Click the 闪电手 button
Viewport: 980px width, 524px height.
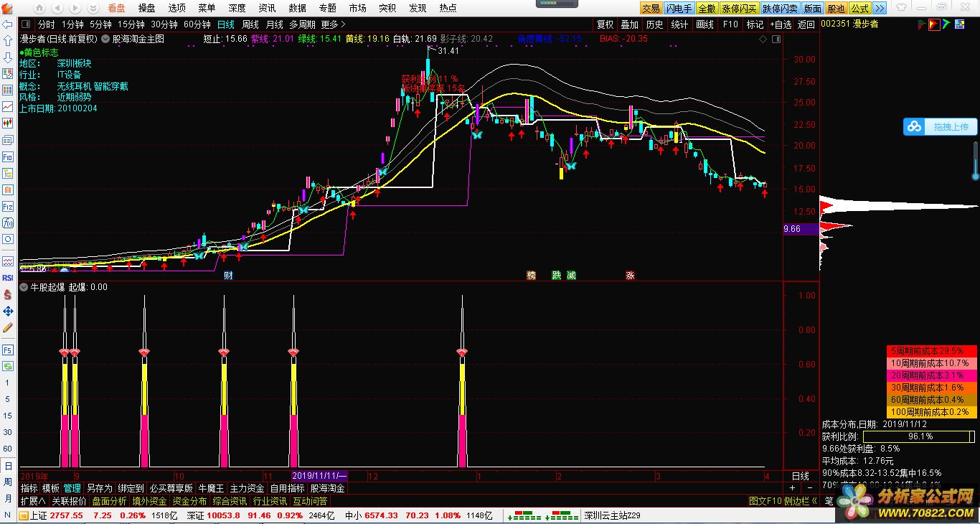(x=679, y=9)
